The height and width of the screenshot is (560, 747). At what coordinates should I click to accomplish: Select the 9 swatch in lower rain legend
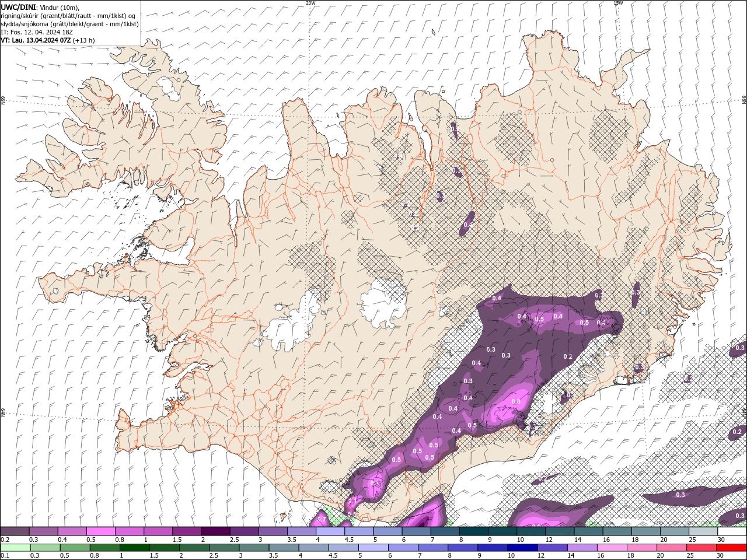pyautogui.click(x=493, y=548)
